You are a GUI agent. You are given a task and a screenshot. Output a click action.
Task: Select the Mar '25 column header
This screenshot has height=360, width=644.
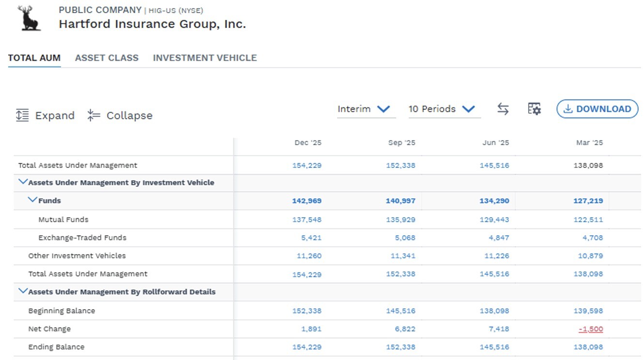point(589,143)
